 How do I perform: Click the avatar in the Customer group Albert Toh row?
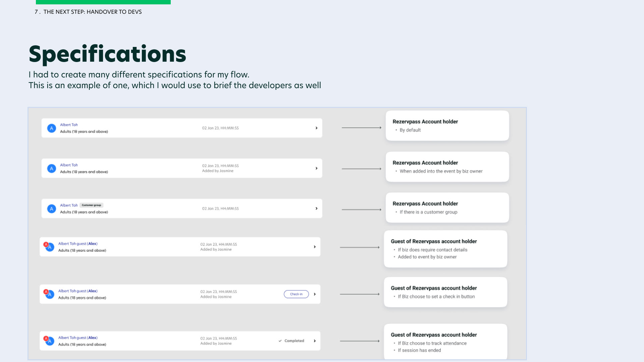click(x=51, y=208)
